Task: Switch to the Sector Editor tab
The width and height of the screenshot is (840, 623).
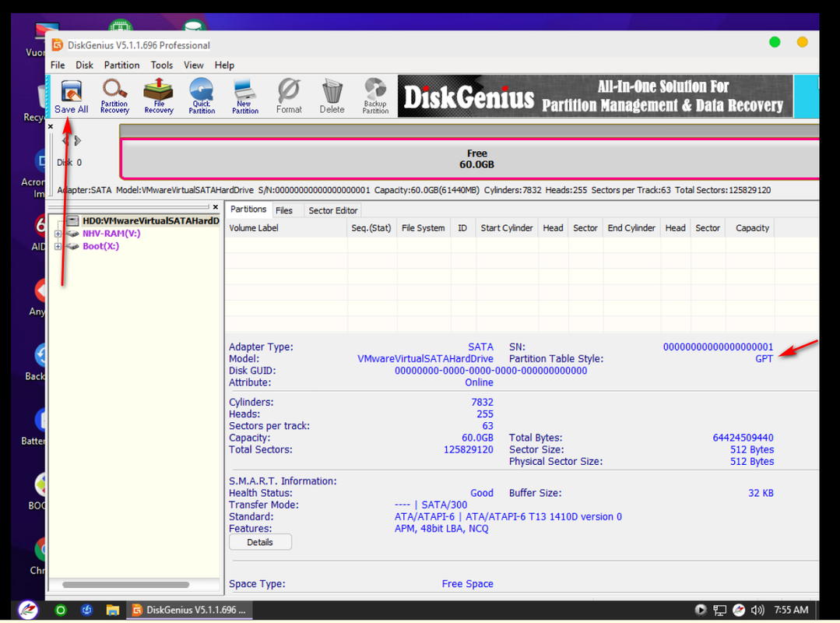Action: [332, 210]
